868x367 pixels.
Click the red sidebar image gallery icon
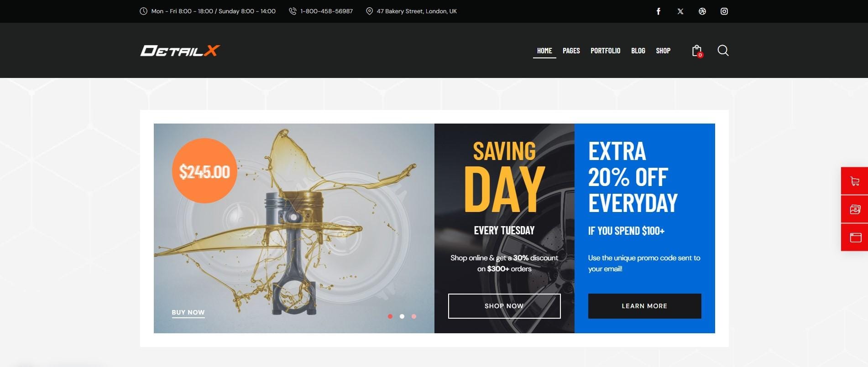[x=855, y=209]
